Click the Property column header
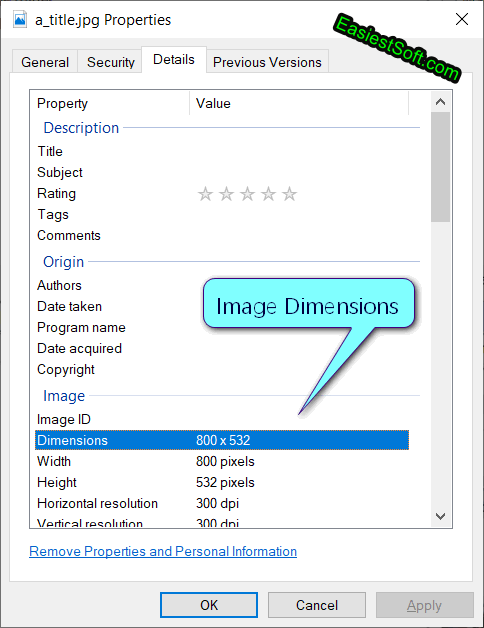 pos(109,103)
